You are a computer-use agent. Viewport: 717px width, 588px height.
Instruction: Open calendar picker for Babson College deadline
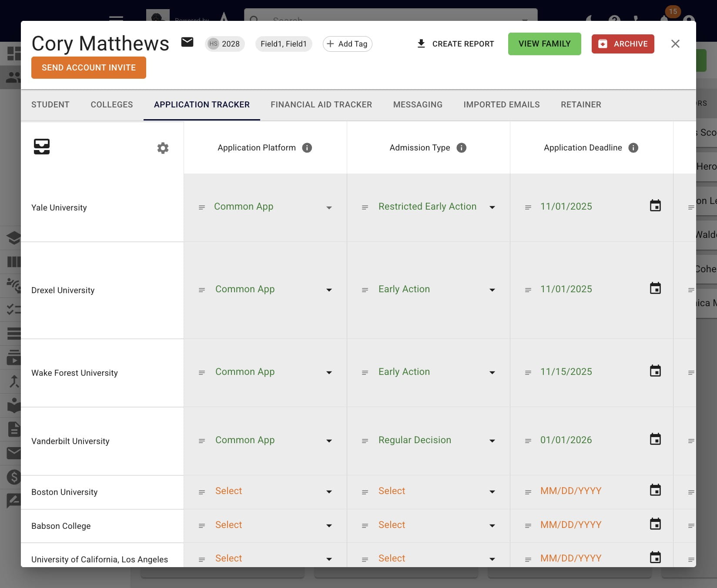pyautogui.click(x=655, y=524)
